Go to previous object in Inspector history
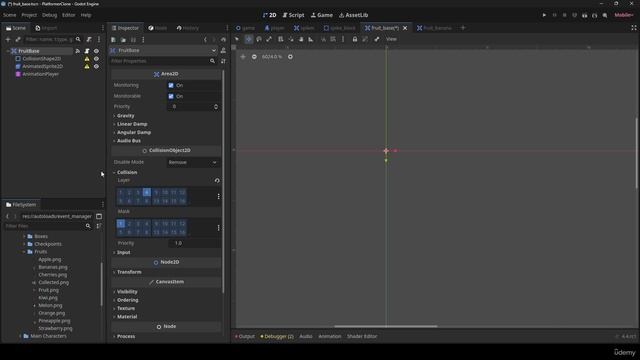The image size is (640, 360). coord(205,40)
